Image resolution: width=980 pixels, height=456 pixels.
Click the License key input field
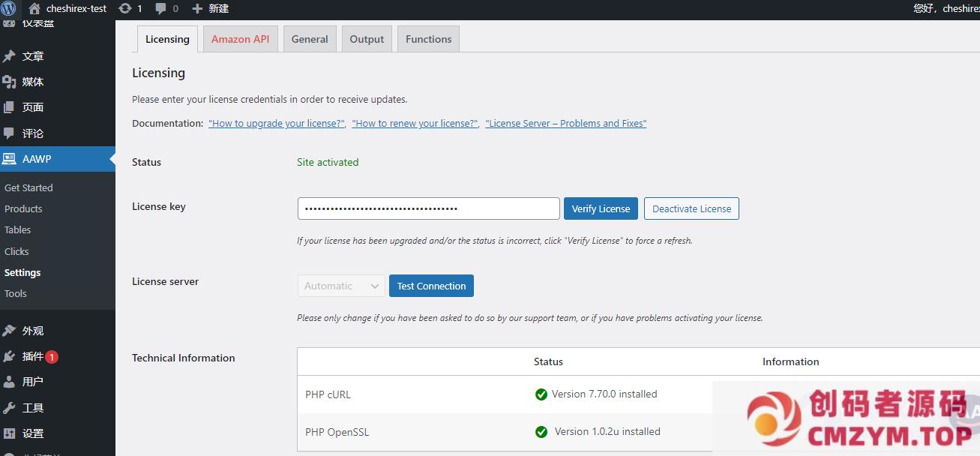click(428, 208)
